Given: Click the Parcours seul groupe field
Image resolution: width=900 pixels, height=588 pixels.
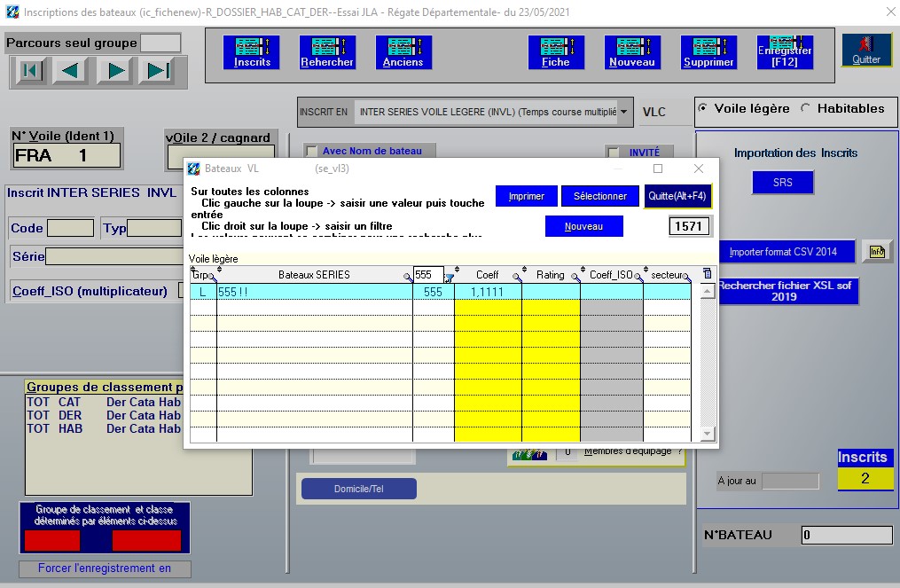Looking at the screenshot, I should pos(160,43).
